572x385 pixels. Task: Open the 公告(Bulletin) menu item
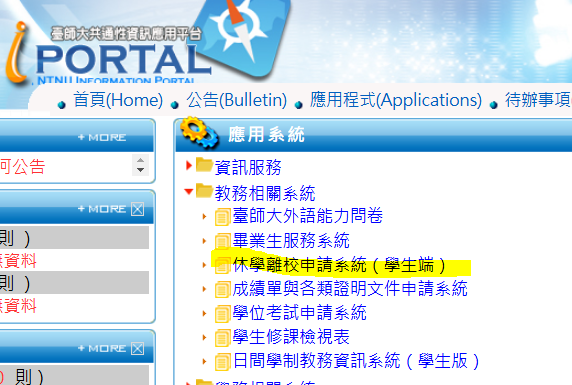[236, 100]
